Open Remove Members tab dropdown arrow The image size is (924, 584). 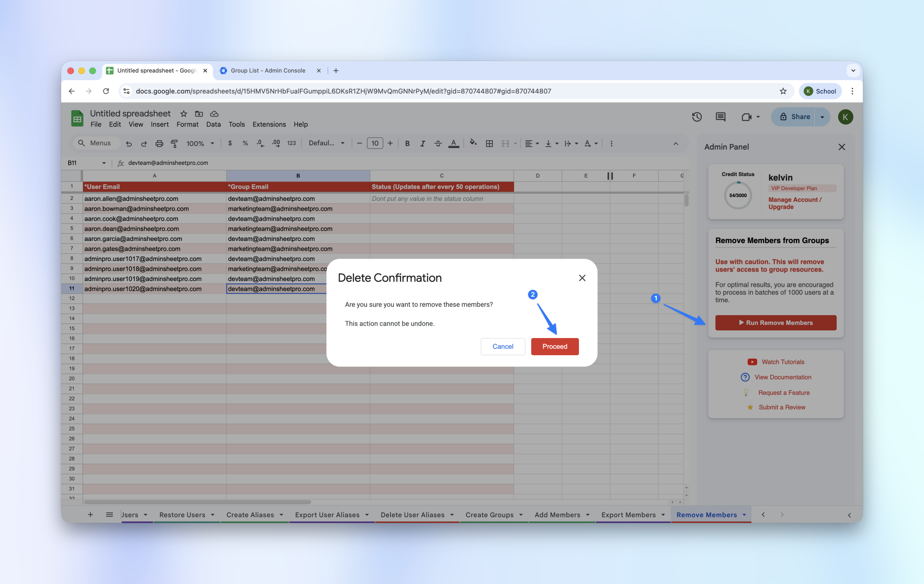coord(744,515)
